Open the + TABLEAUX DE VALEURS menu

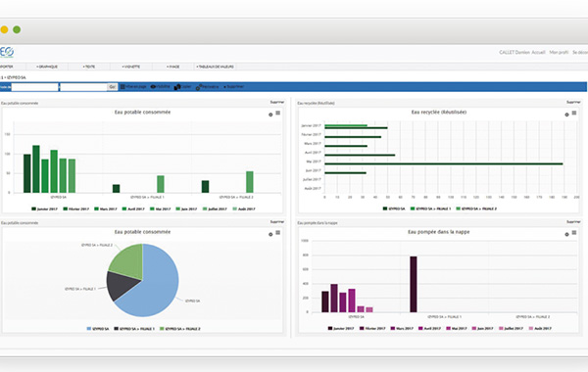[215, 67]
